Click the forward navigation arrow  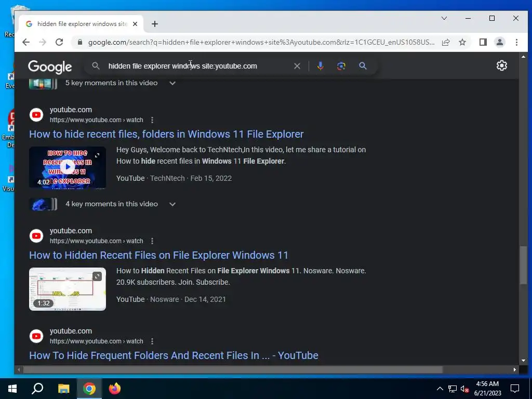coord(43,42)
